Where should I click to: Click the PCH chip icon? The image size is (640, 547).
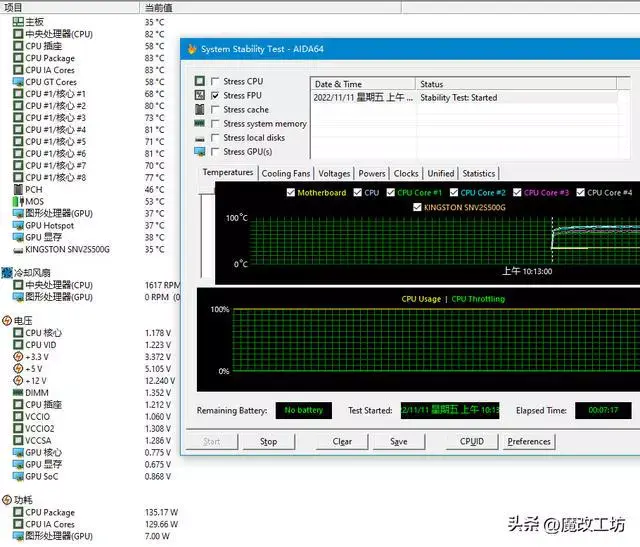click(18, 189)
